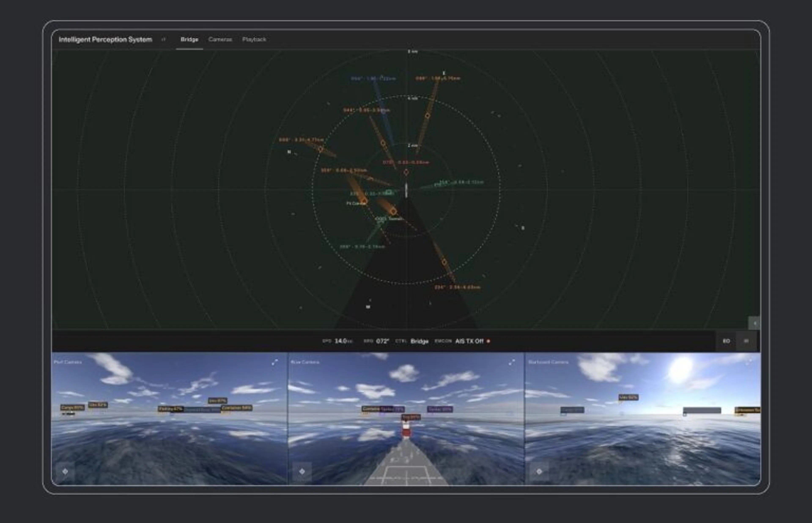Image resolution: width=812 pixels, height=523 pixels.
Task: Expand the collapsed side panel chevron
Action: point(754,323)
